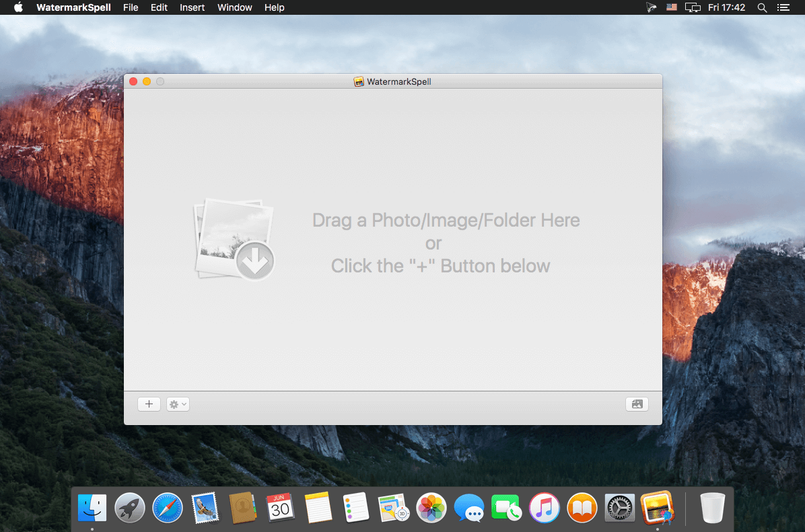Open FaceTime from the Dock

(x=506, y=508)
